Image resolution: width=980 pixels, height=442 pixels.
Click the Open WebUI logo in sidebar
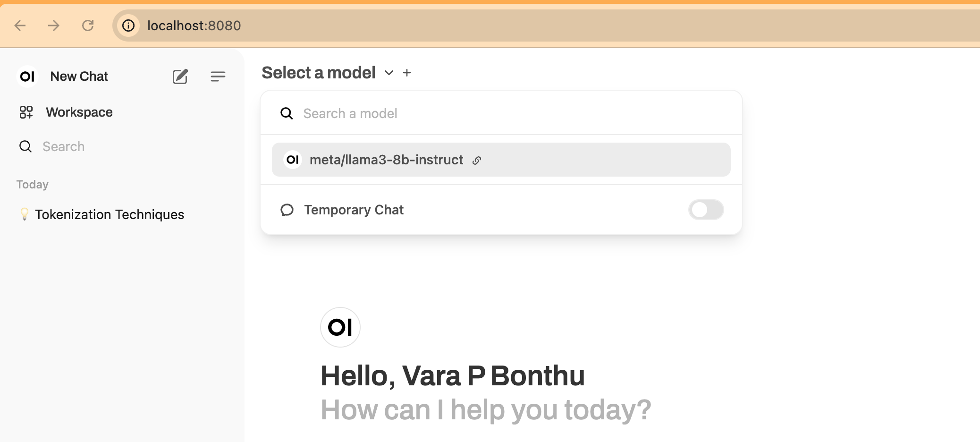27,76
